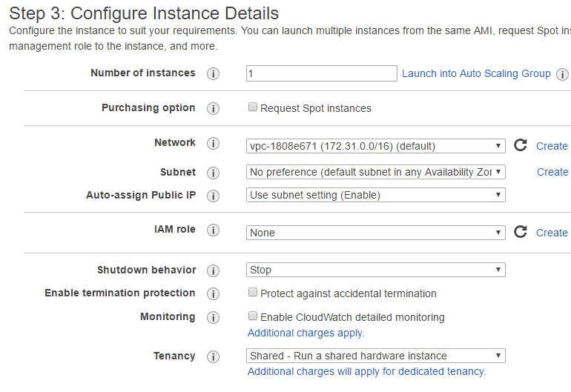Click the info icon next to Shutdown behavior
The width and height of the screenshot is (571, 392).
click(213, 271)
